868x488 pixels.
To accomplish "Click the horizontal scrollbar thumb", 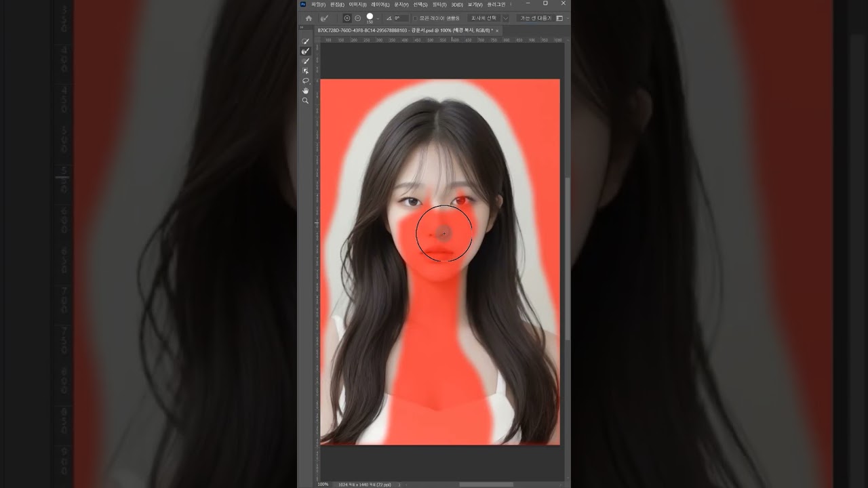I will [x=486, y=485].
